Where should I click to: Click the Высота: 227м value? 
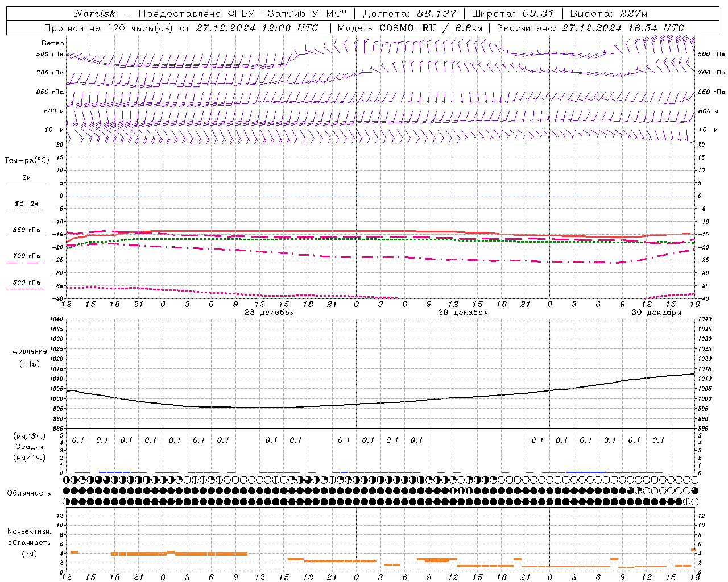point(609,14)
